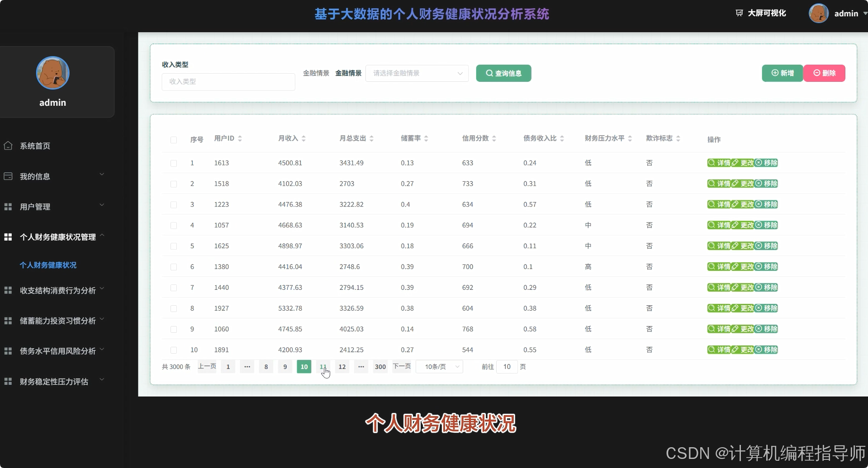Check the checkbox for row number 5
The height and width of the screenshot is (468, 868).
pyautogui.click(x=174, y=246)
